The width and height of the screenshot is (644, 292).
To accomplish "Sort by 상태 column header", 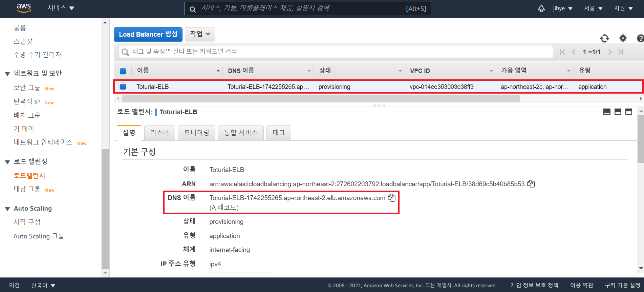I will [x=325, y=70].
